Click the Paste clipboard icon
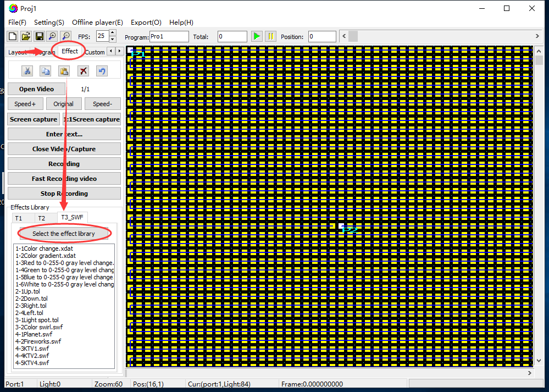The width and height of the screenshot is (549, 392). 64,71
